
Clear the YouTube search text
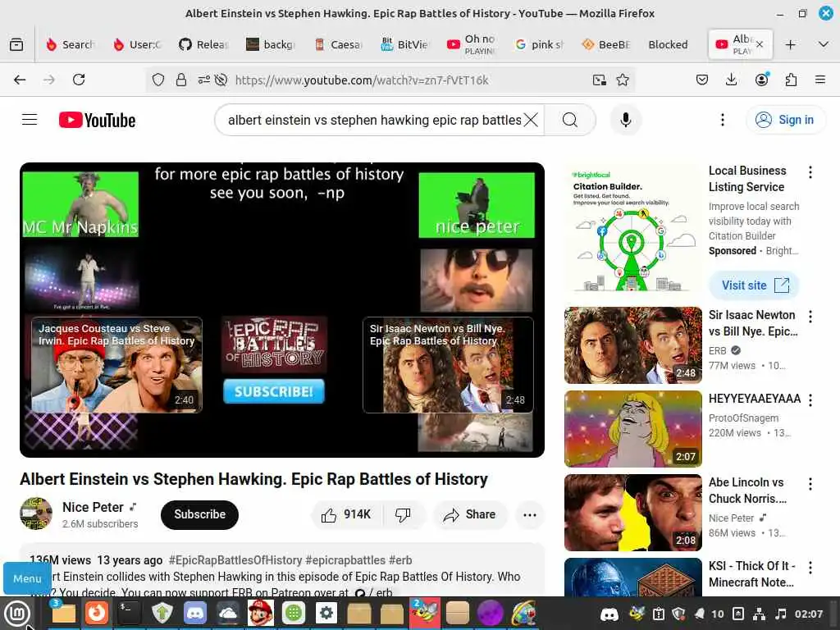[531, 120]
